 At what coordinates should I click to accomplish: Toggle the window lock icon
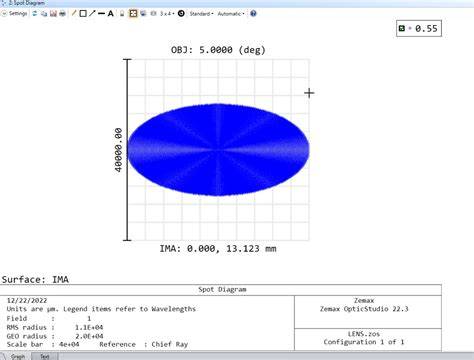122,14
